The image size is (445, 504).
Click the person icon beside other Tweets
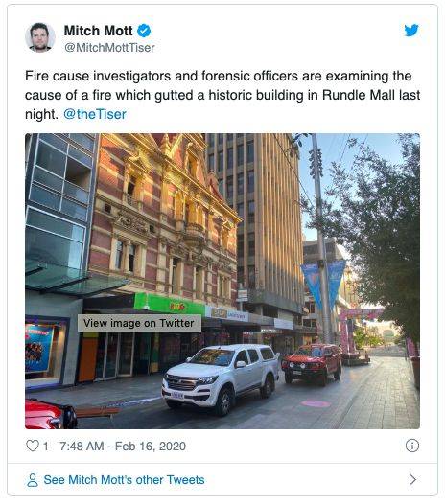tap(33, 480)
